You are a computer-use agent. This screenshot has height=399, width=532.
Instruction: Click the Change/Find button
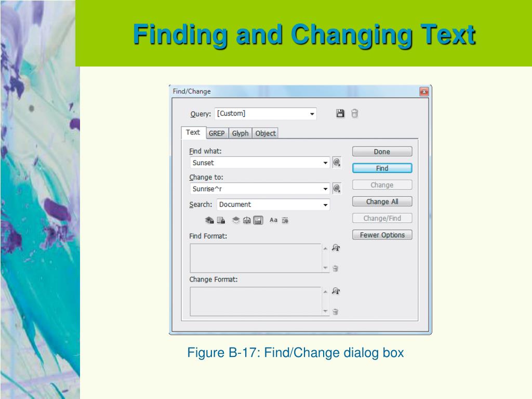coord(382,218)
